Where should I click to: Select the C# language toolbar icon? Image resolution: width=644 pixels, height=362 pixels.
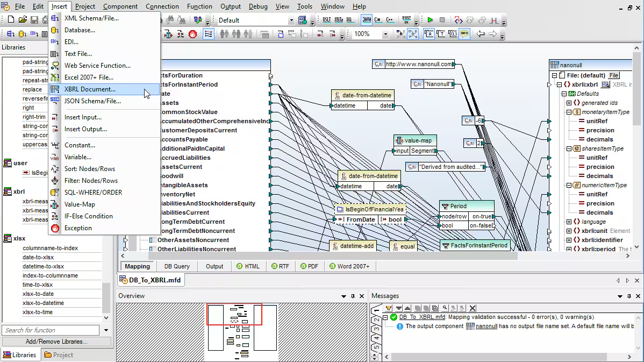pos(378,20)
